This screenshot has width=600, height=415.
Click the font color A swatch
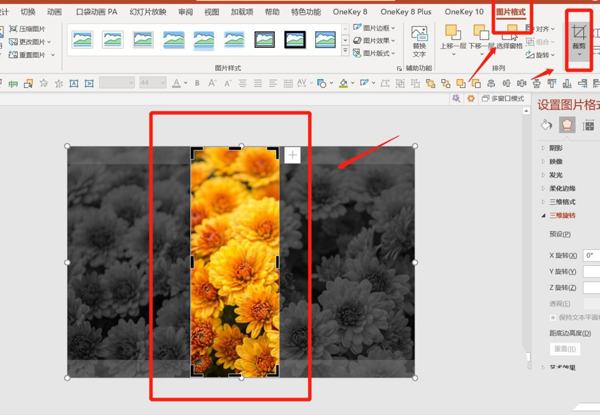[x=176, y=83]
